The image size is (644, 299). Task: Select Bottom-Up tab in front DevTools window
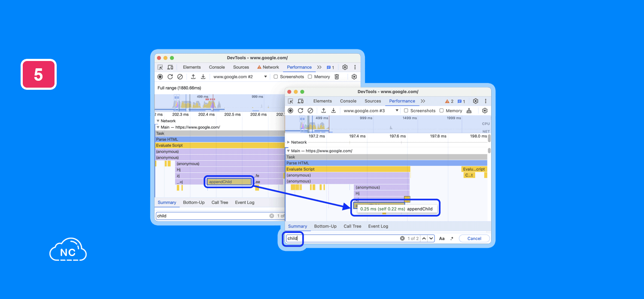click(325, 226)
